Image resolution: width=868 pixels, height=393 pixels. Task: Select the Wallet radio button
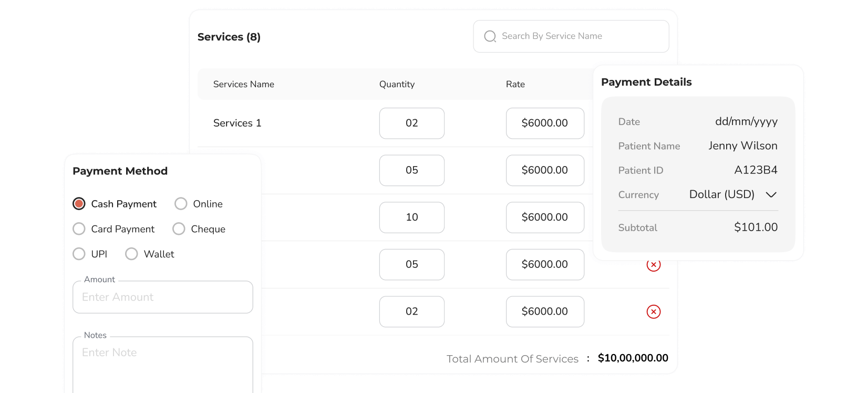click(131, 254)
